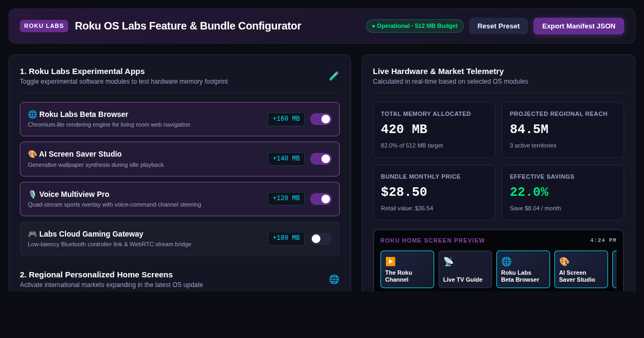
Task: Click the Operational 512 MB Budget status badge
Action: (x=415, y=26)
